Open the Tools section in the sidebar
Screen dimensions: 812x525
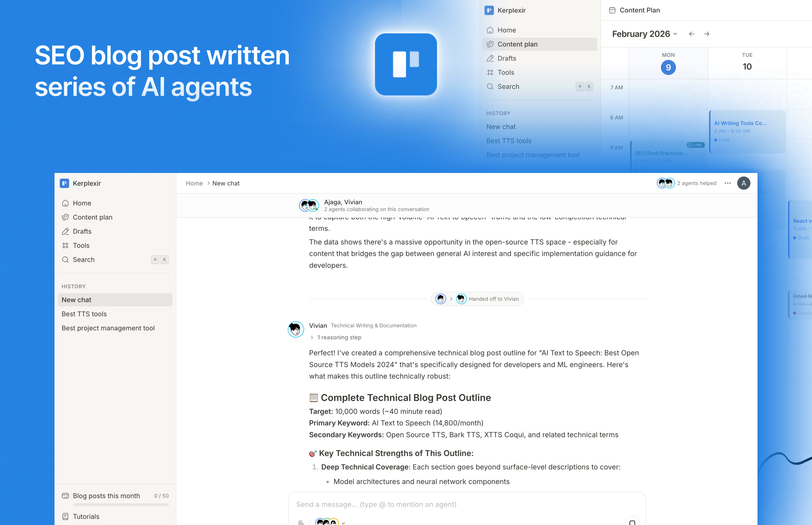pyautogui.click(x=81, y=245)
